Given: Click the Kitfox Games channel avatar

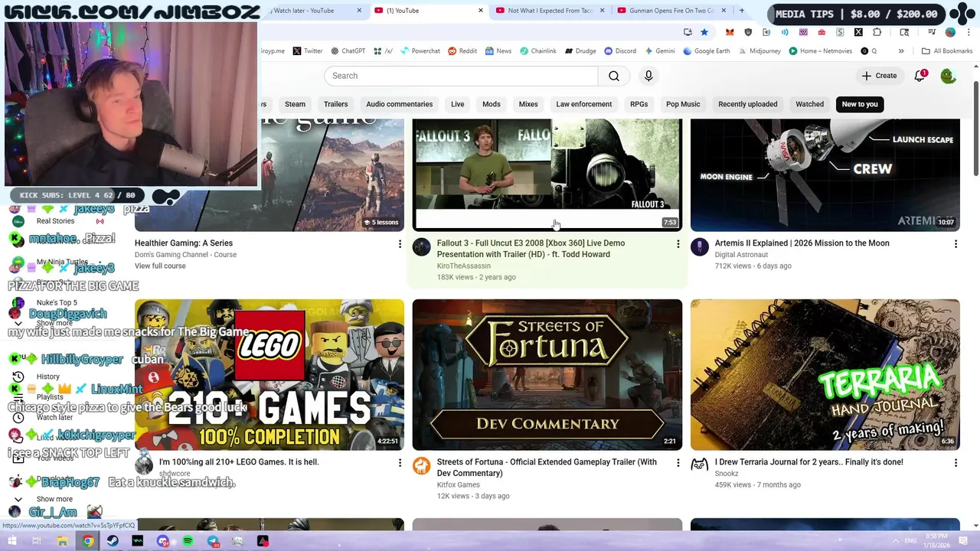Looking at the screenshot, I should click(421, 465).
